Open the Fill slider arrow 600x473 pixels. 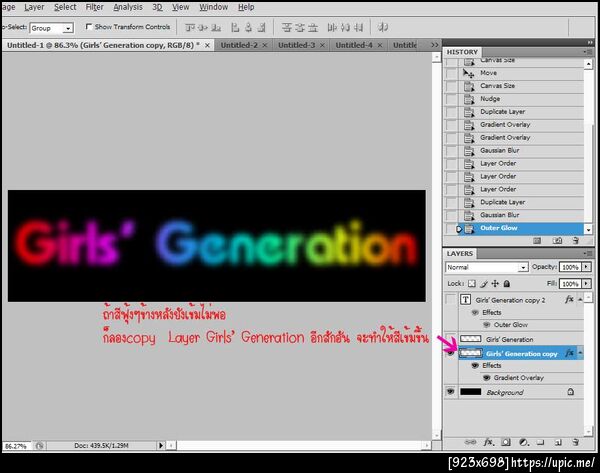587,284
